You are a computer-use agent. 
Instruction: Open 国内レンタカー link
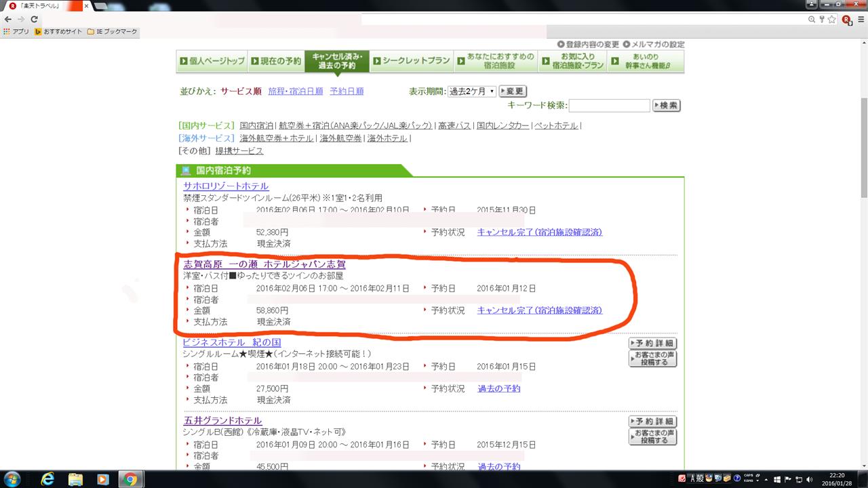[502, 125]
